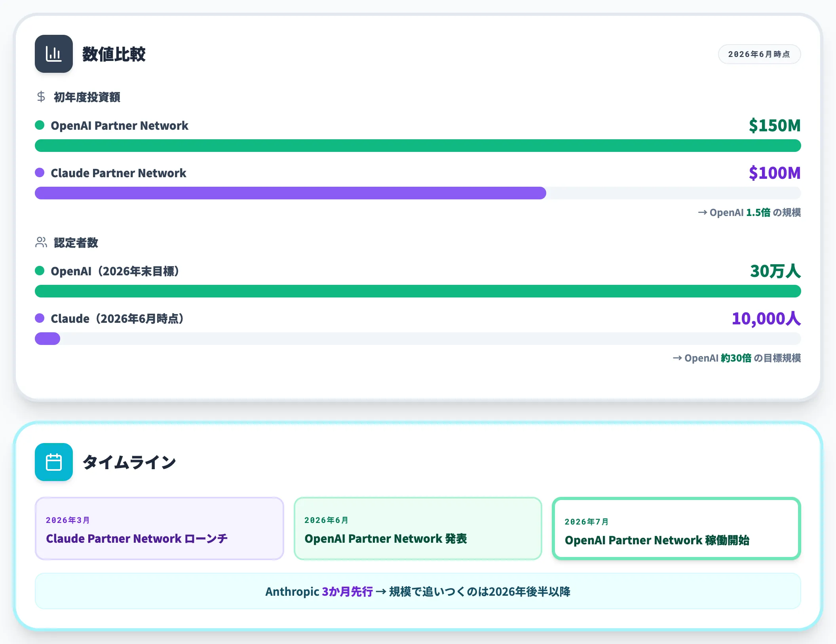The height and width of the screenshot is (644, 836).
Task: Click the purple dot before Claude（2026年6月時点）
Action: click(40, 318)
